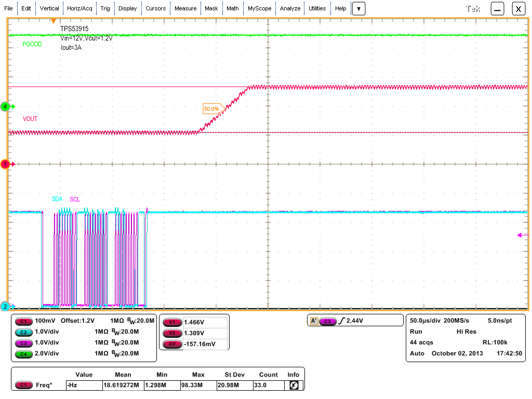Viewport: 532px width, 399px height.
Task: Click the ΔV cursor delta badge
Action: (x=172, y=344)
